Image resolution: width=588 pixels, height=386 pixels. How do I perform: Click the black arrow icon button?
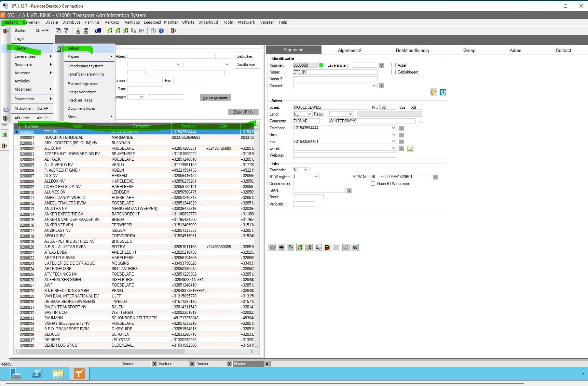point(281,248)
